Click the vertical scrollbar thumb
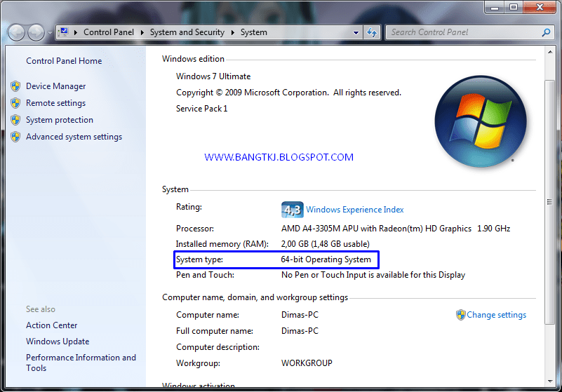The width and height of the screenshot is (562, 392). [x=549, y=202]
